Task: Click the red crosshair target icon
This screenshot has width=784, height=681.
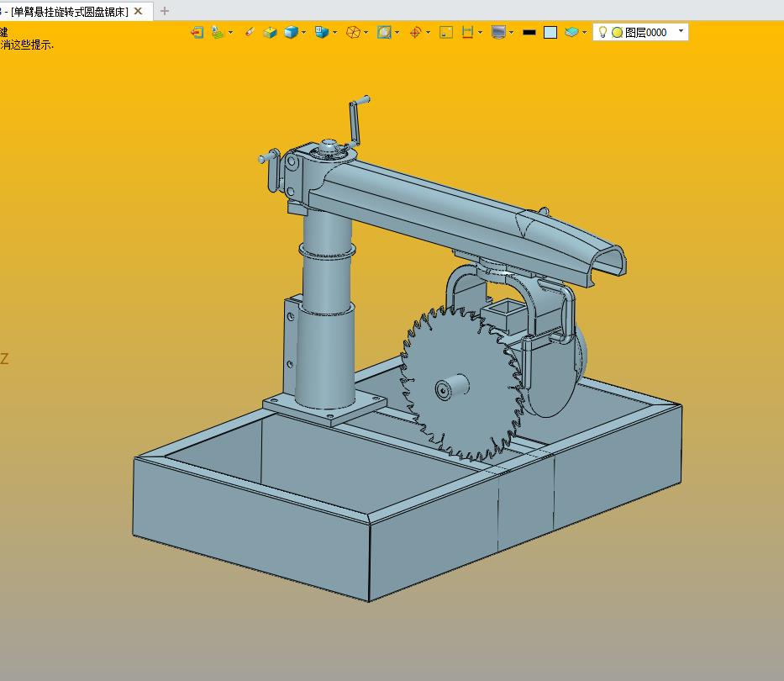Action: coord(415,33)
